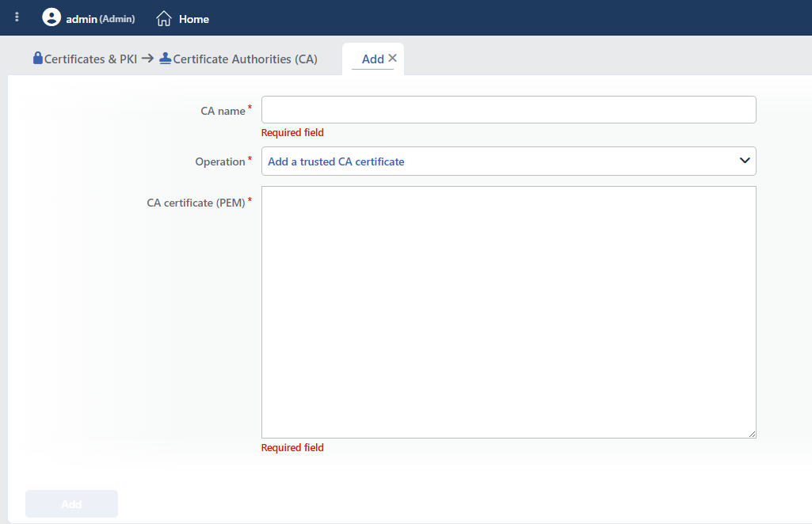812x524 pixels.
Task: Click the admin user avatar icon
Action: (x=51, y=17)
